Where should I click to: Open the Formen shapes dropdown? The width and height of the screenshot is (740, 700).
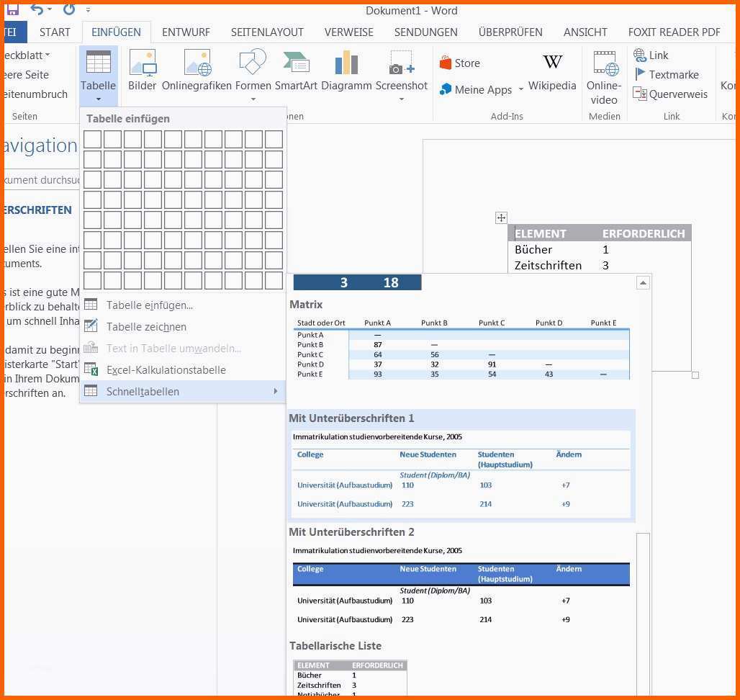[253, 99]
